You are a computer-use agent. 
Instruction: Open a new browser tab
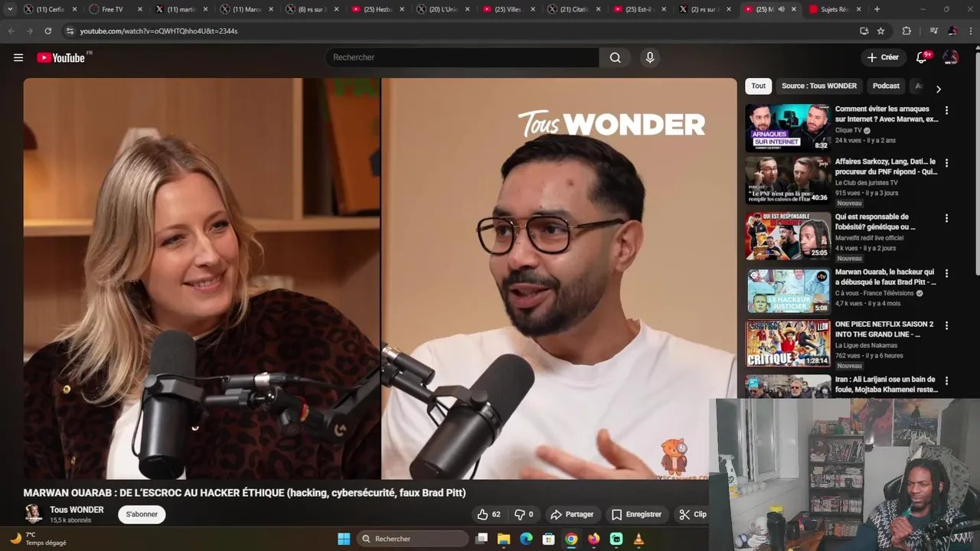coord(877,9)
